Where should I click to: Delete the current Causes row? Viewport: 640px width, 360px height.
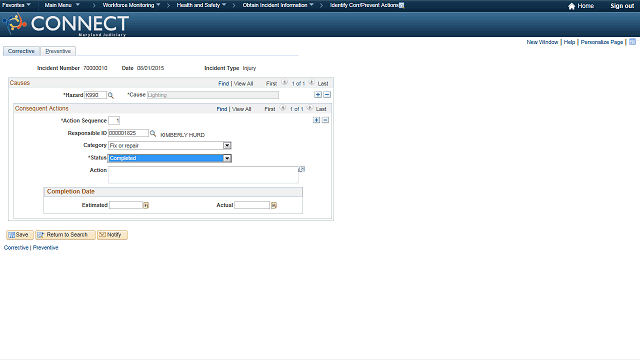pyautogui.click(x=327, y=95)
